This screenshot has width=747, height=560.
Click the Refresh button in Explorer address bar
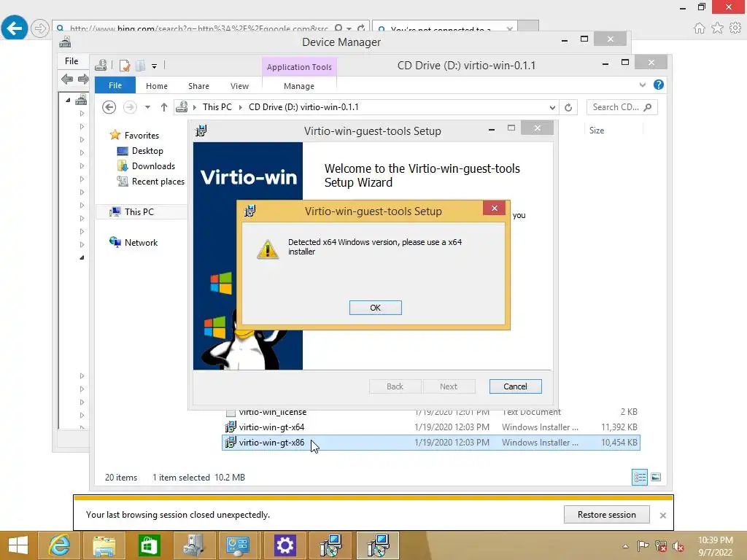coord(568,107)
